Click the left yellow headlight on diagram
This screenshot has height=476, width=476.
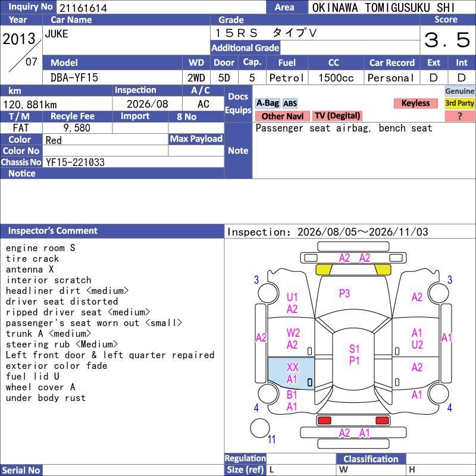point(324,270)
